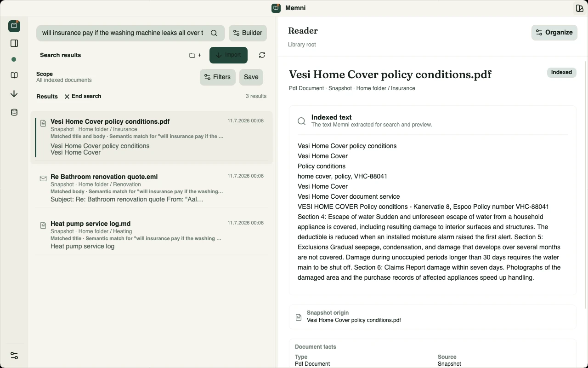
Task: Open the Imports down-arrow icon in sidebar
Action: [14, 94]
